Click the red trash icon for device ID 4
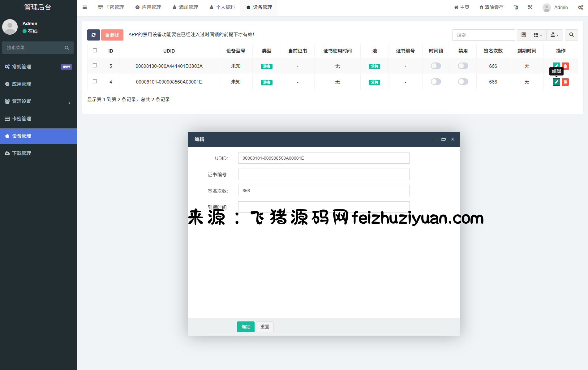The width and height of the screenshot is (588, 370). 565,82
